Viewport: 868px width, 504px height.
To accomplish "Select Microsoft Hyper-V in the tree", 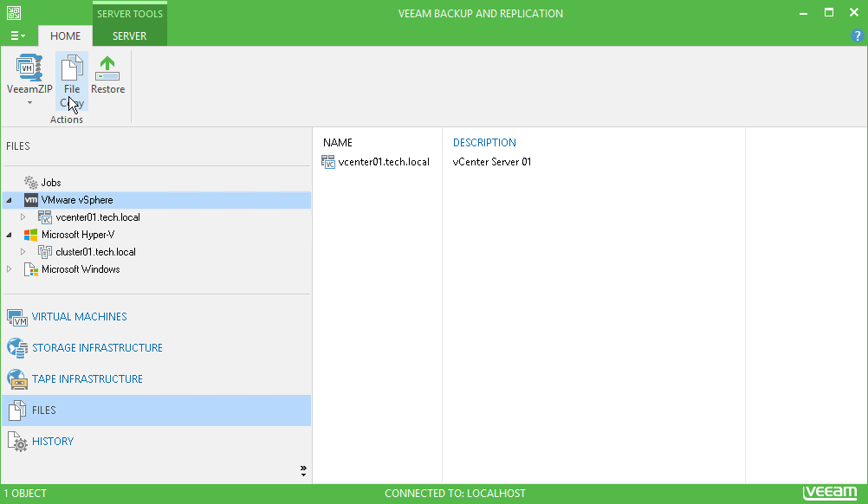I will [78, 235].
